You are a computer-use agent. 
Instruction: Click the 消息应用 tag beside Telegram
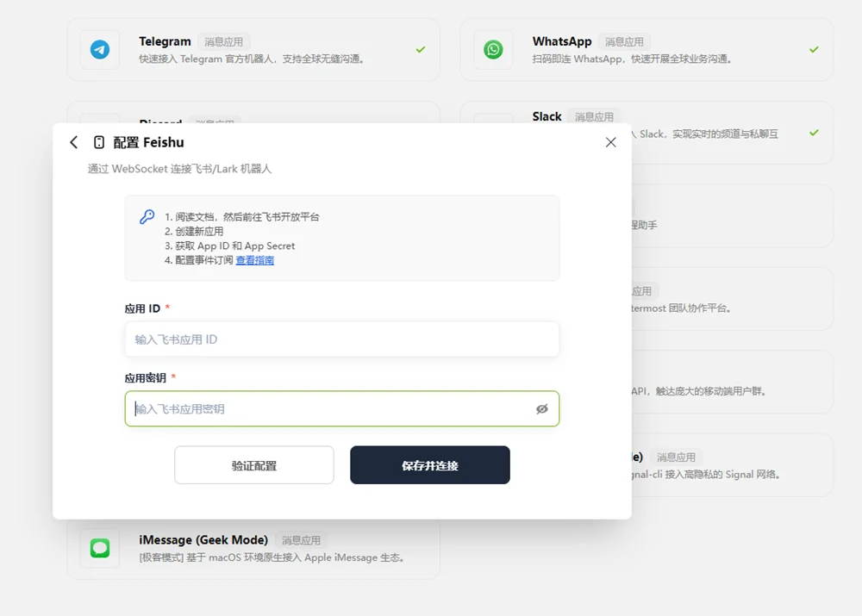[225, 40]
